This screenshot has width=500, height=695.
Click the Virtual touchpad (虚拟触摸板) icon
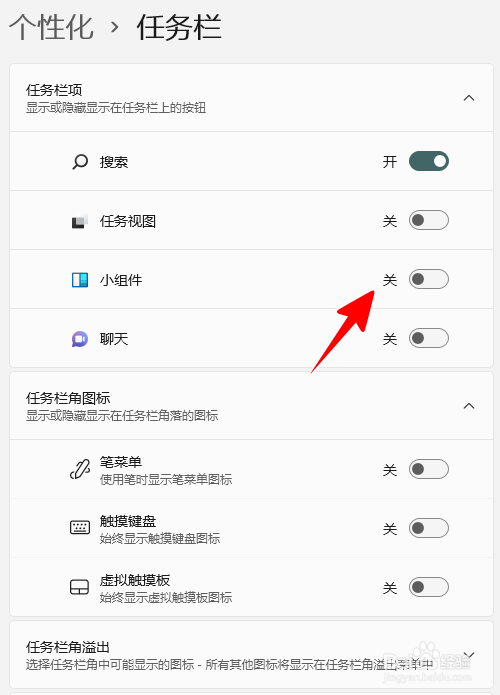click(80, 587)
